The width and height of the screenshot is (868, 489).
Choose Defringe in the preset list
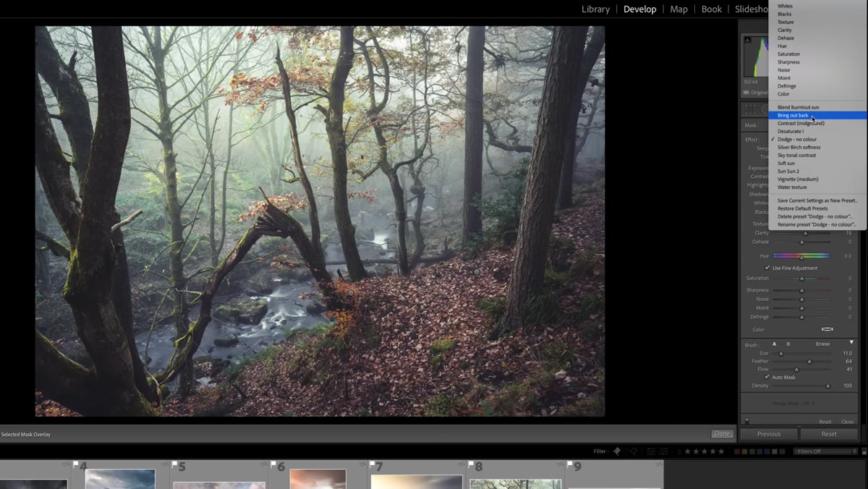tap(817, 85)
